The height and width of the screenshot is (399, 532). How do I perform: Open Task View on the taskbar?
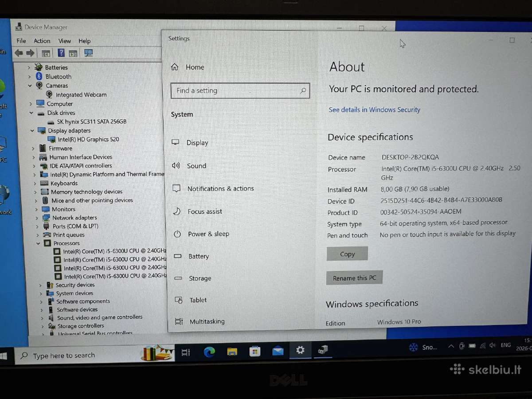click(186, 352)
